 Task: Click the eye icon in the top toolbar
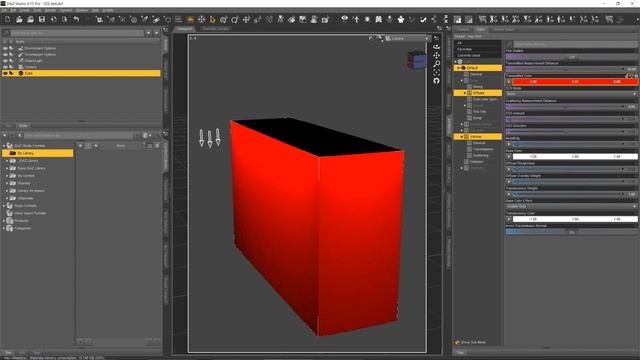pyautogui.click(x=344, y=19)
